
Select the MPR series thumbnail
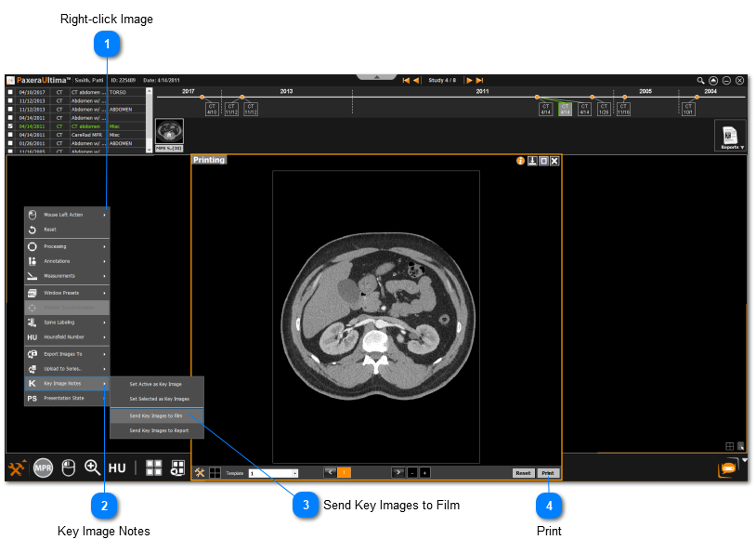(169, 131)
